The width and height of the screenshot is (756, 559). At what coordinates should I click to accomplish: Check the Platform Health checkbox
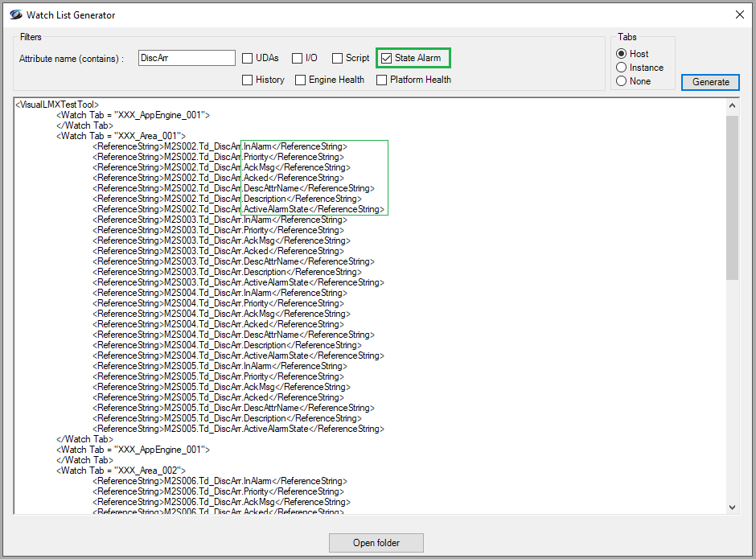tap(382, 80)
